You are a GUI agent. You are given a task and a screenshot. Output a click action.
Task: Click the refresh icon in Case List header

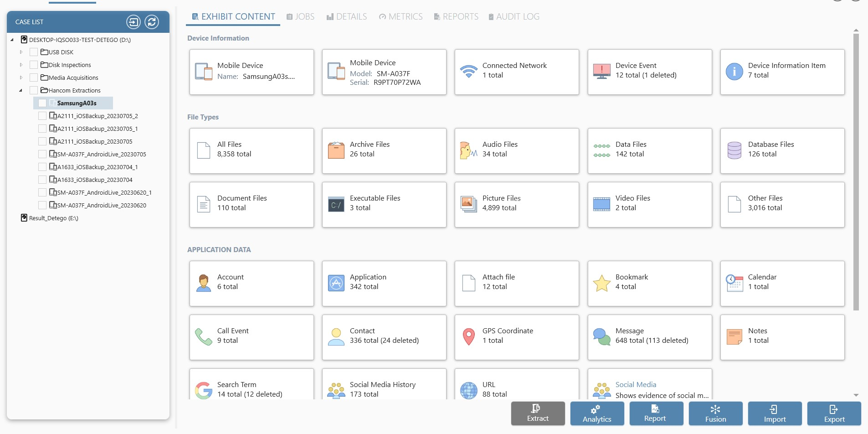(152, 22)
